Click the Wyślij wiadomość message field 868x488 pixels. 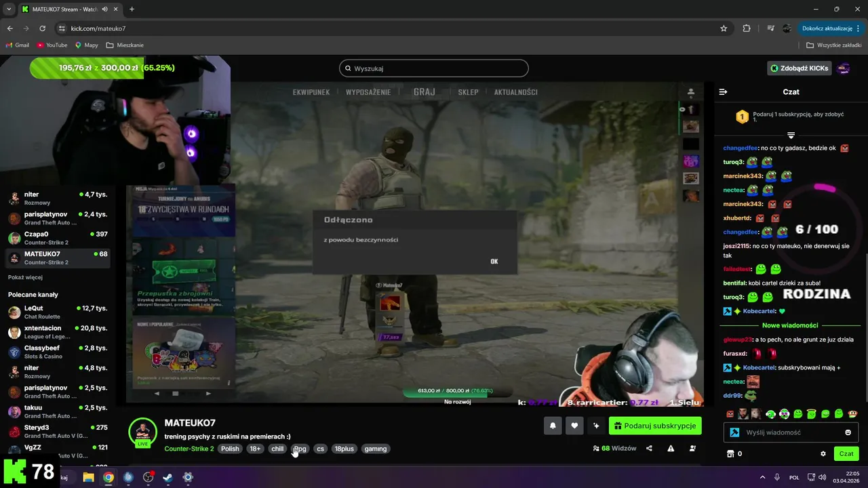coord(791,432)
